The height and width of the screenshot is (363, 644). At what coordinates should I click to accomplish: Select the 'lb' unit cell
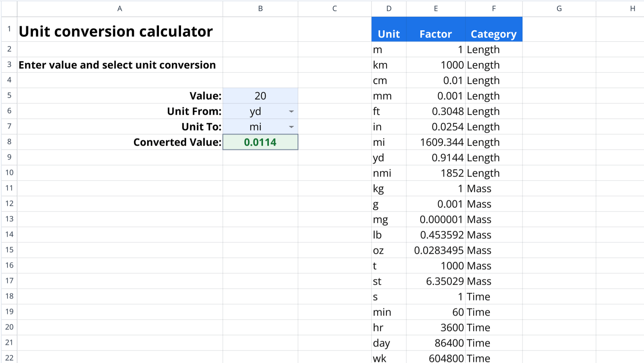tap(389, 235)
